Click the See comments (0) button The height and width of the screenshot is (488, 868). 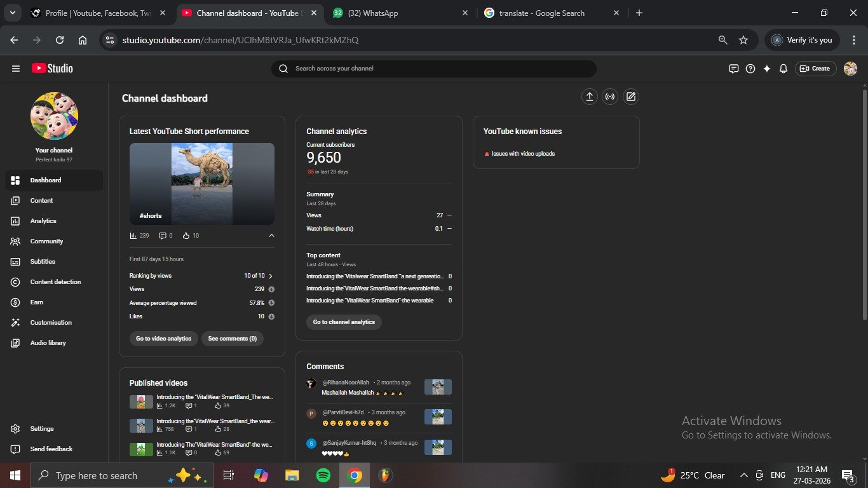pyautogui.click(x=232, y=339)
